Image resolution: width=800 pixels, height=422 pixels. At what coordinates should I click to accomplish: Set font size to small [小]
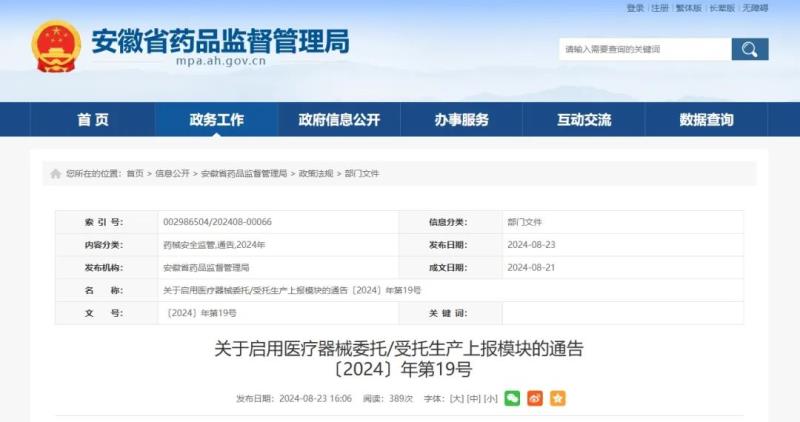pyautogui.click(x=490, y=398)
